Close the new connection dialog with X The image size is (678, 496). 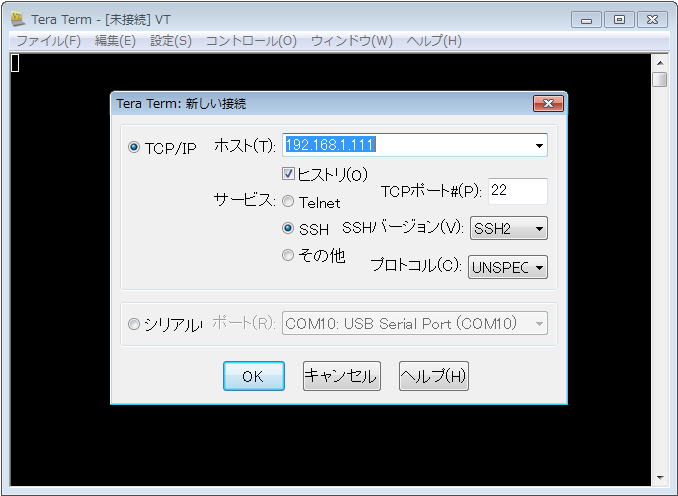[x=548, y=103]
